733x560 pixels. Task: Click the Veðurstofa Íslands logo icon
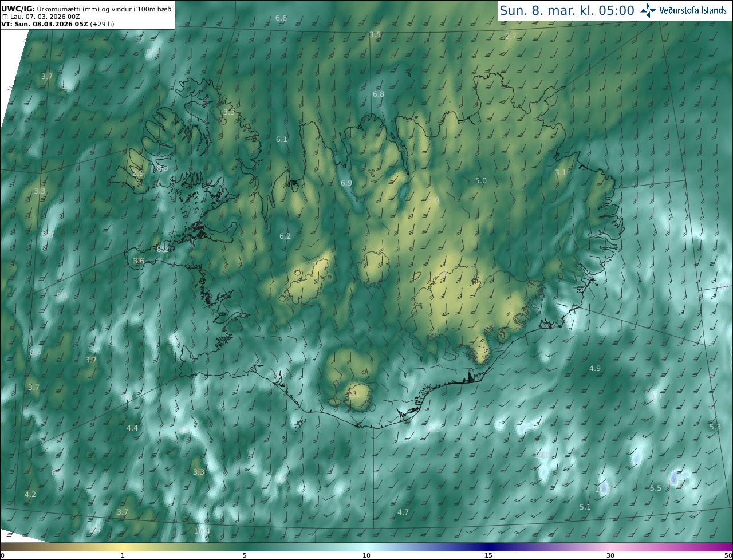(648, 10)
